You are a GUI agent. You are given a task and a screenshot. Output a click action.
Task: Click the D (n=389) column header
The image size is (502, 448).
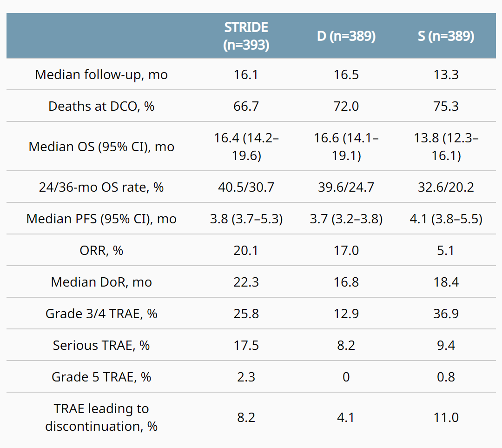(346, 36)
